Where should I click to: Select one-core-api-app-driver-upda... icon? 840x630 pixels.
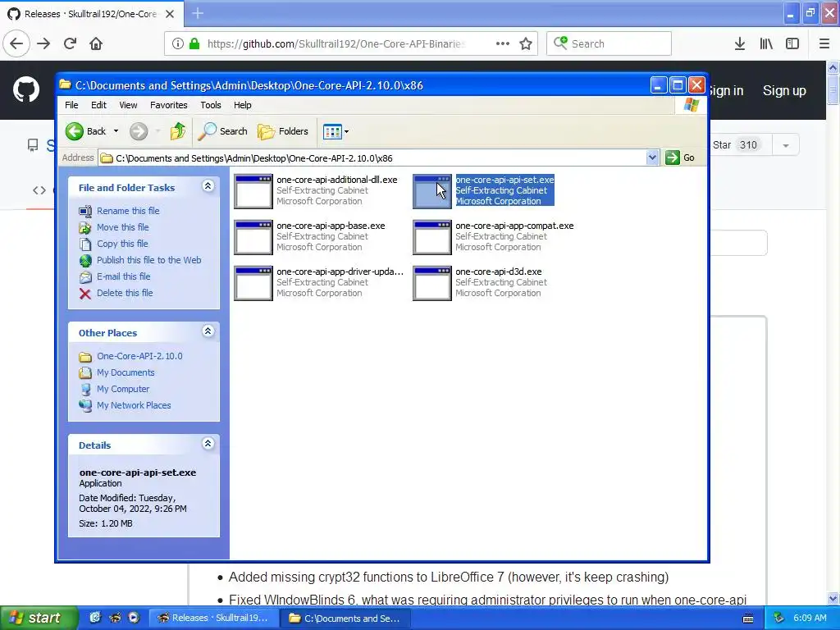click(253, 283)
